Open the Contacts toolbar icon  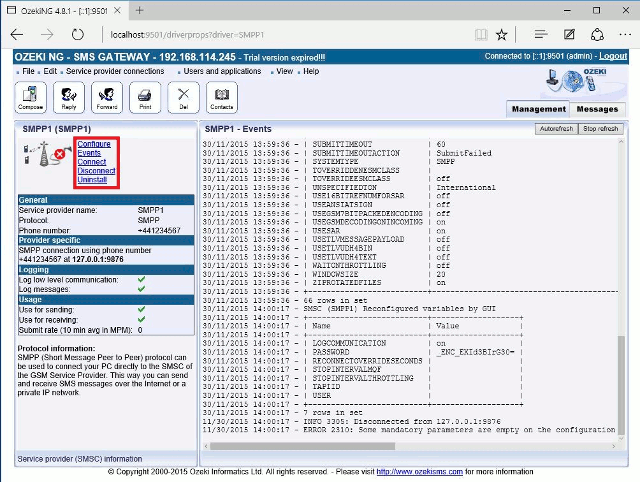[222, 97]
